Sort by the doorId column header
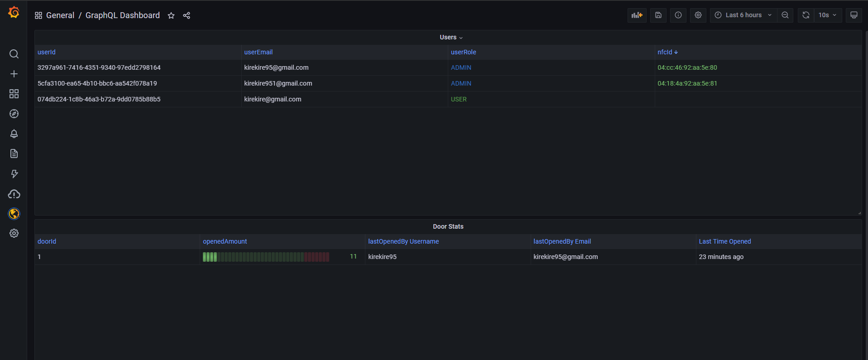Viewport: 868px width, 360px height. pos(47,241)
